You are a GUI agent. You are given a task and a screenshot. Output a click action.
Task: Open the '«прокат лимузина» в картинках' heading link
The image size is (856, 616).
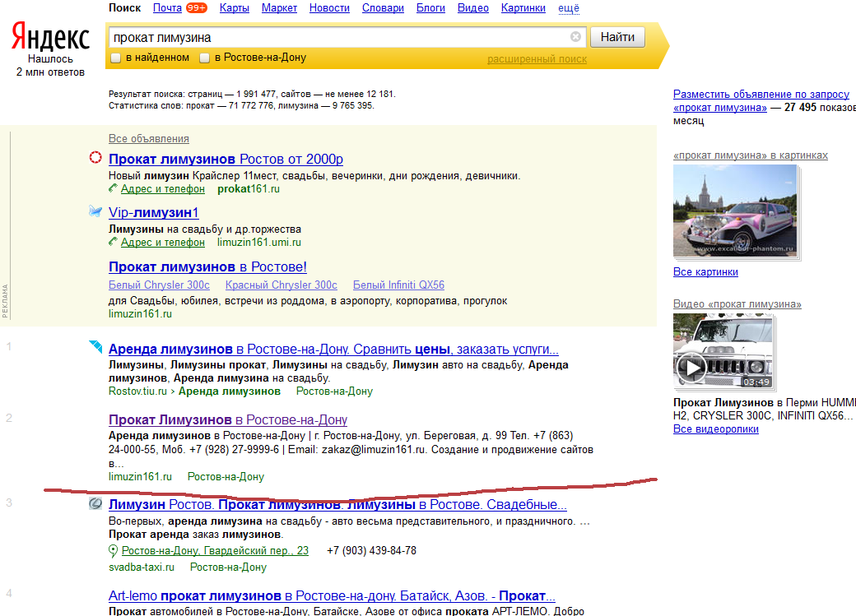click(x=751, y=155)
